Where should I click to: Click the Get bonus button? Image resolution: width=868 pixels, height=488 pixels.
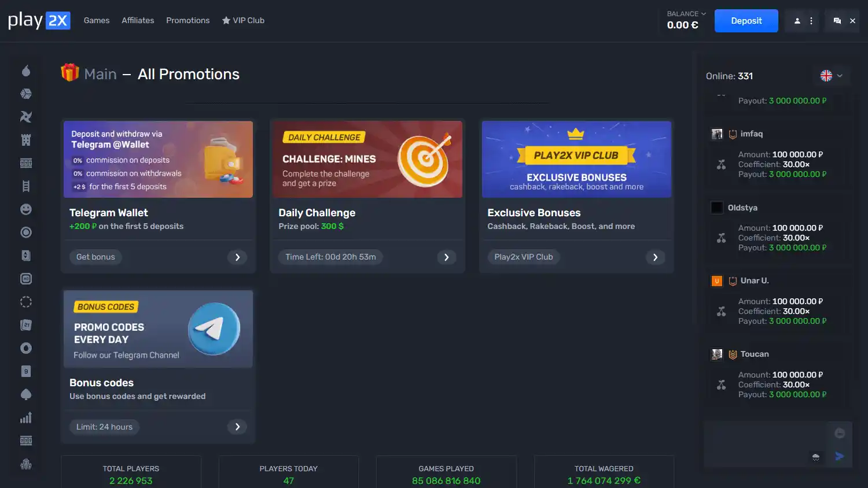point(95,257)
